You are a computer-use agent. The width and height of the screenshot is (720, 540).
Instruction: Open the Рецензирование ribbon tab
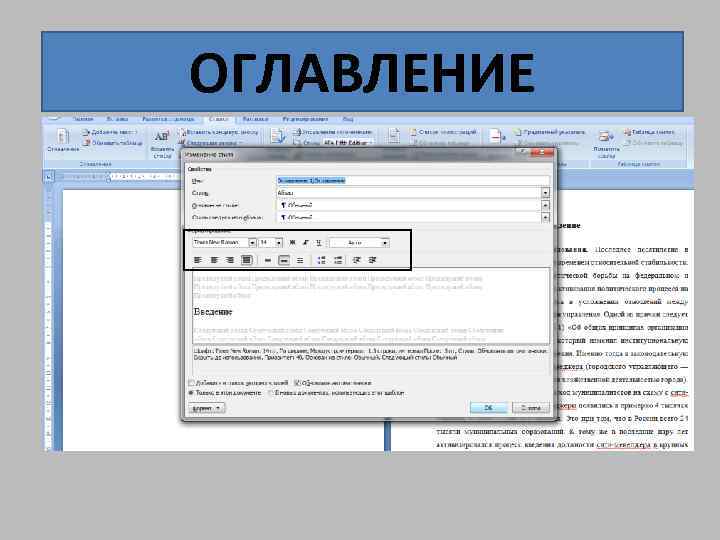[x=305, y=119]
